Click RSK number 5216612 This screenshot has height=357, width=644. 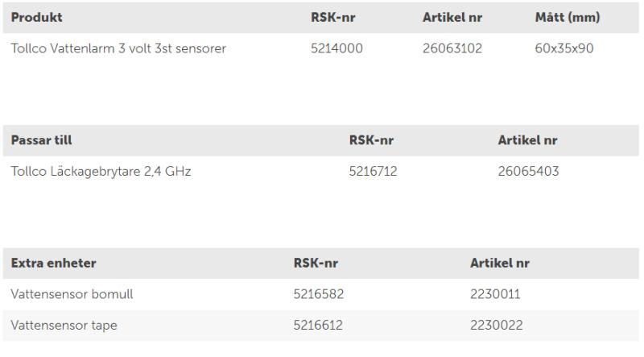pyautogui.click(x=319, y=325)
